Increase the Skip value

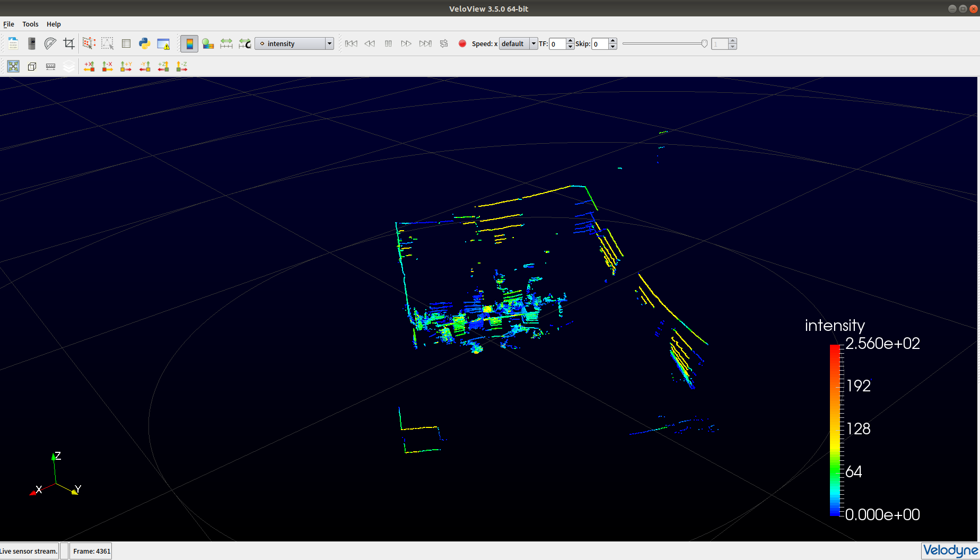pyautogui.click(x=612, y=41)
